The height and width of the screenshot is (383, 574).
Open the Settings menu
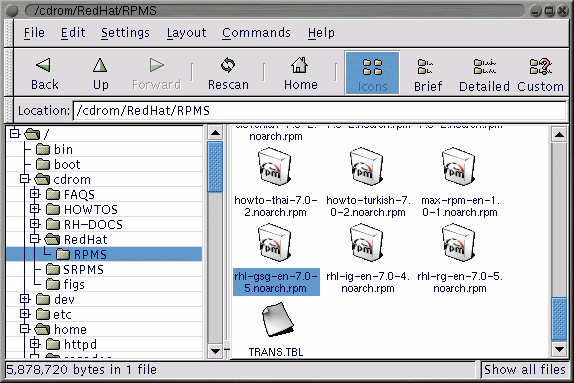[x=125, y=33]
